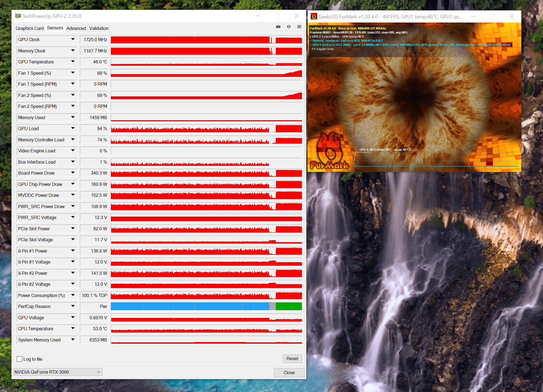
Task: Click the FurMark flame icon in title bar
Action: (314, 16)
